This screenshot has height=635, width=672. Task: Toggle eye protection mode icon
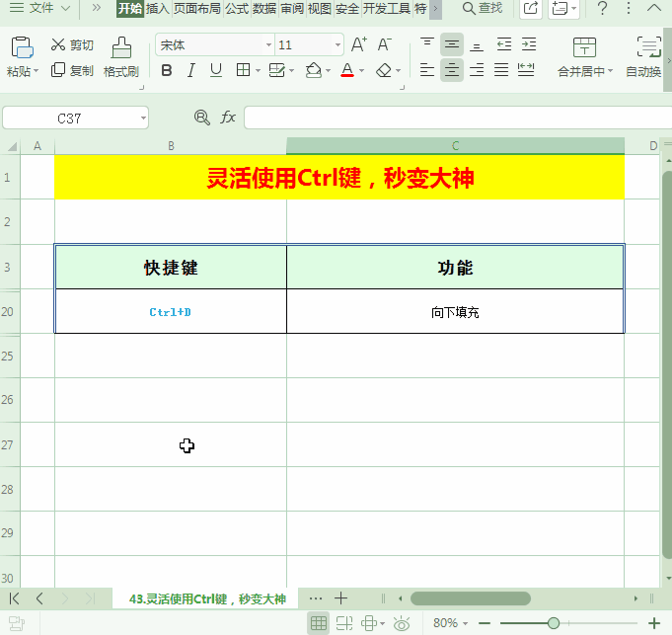[x=402, y=623]
